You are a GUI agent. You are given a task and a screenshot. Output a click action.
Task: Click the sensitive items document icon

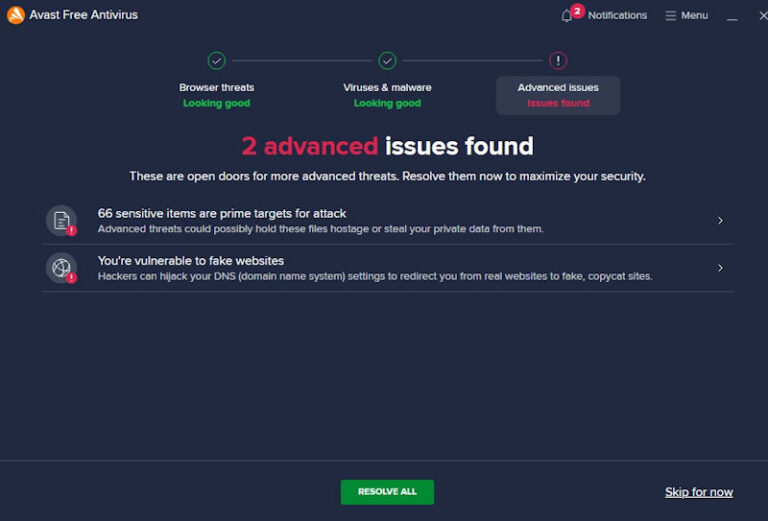coord(61,220)
